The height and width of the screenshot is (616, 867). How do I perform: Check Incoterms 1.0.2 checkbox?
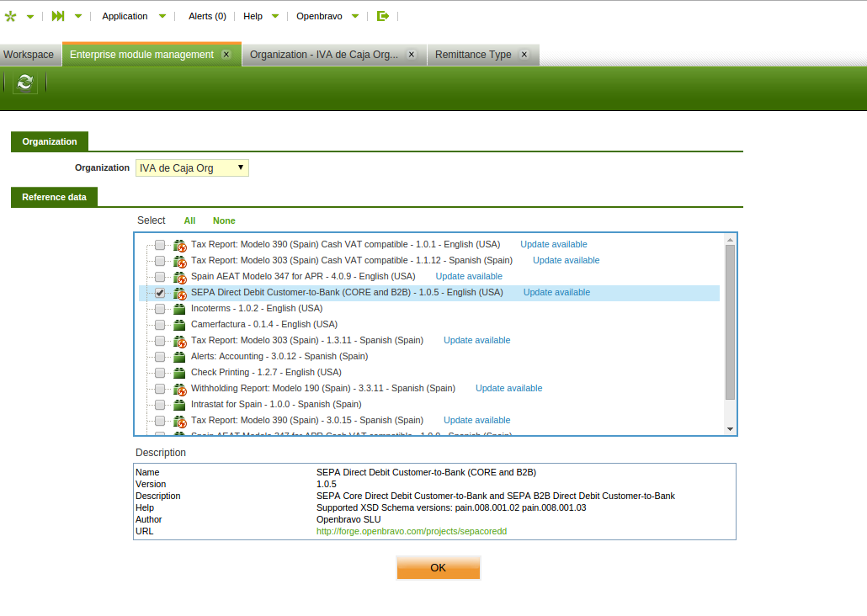pyautogui.click(x=160, y=309)
